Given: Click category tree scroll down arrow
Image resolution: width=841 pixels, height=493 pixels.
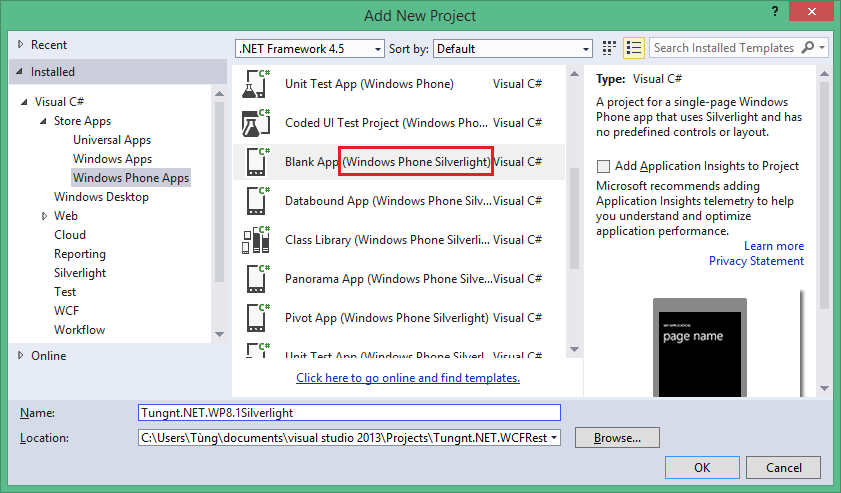Looking at the screenshot, I should (x=219, y=334).
